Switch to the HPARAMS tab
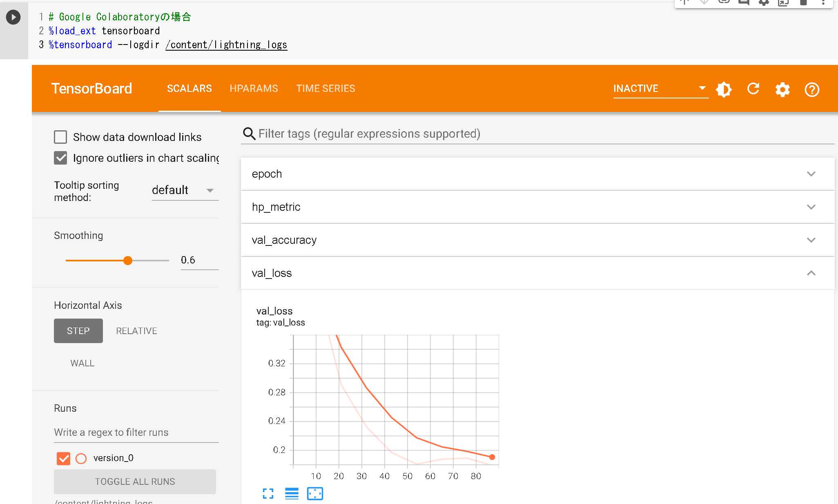838x504 pixels. click(x=254, y=88)
